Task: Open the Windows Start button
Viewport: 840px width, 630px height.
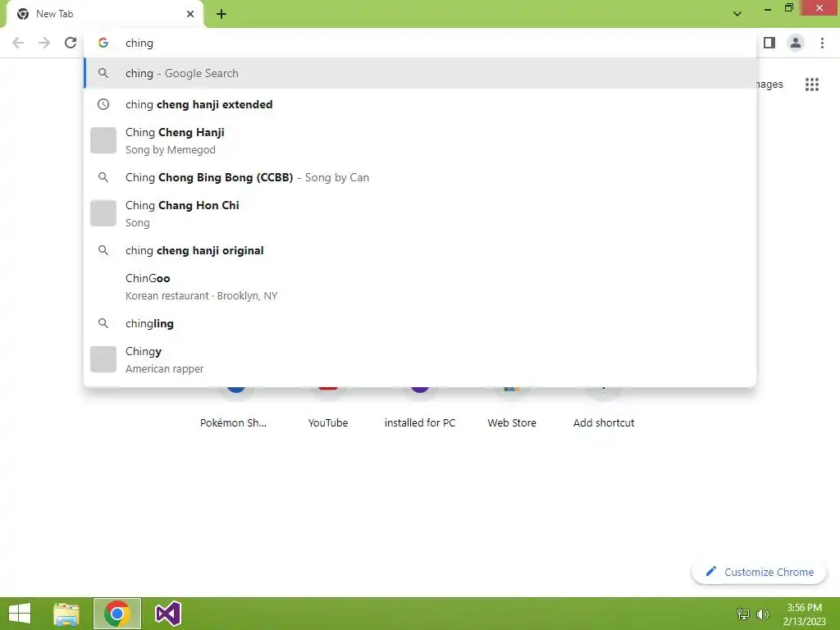Action: (20, 614)
